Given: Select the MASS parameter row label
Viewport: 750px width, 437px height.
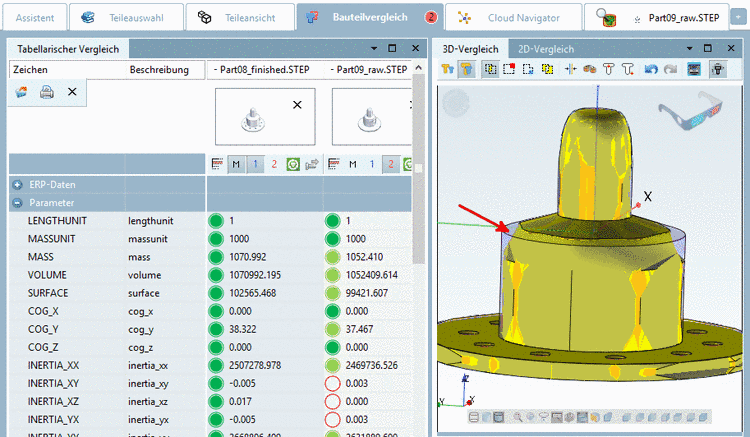Looking at the screenshot, I should click(x=41, y=257).
